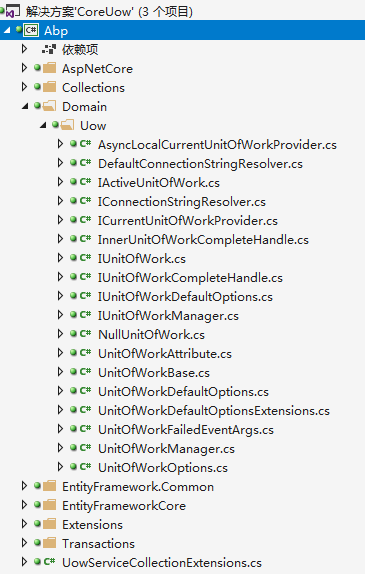Screen dimensions: 365x574
Task: Click the EntityFramework.Common folder icon
Action: (49, 486)
